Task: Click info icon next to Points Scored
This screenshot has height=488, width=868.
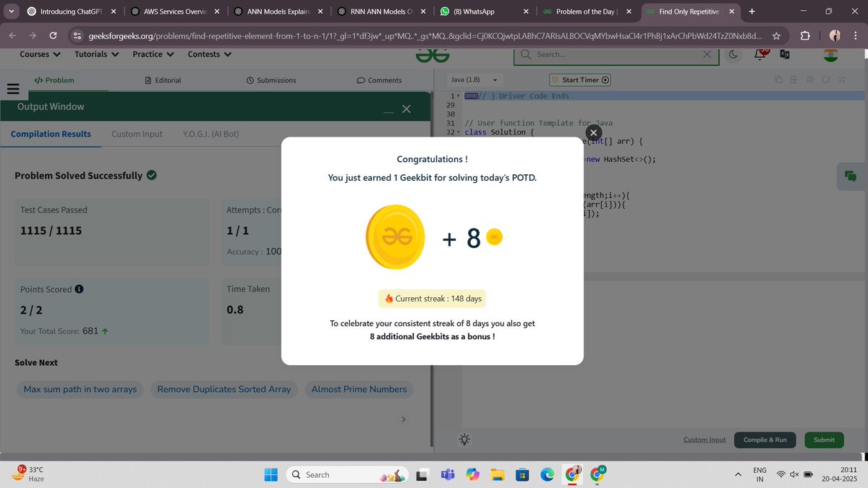Action: pos(79,288)
